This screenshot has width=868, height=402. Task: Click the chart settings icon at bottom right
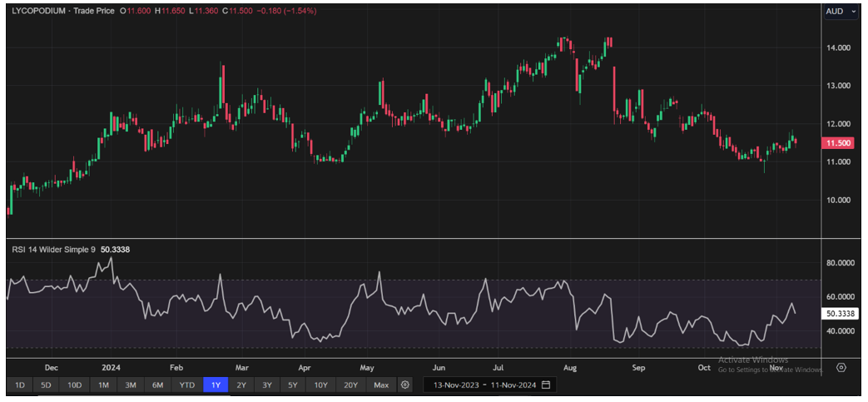841,367
